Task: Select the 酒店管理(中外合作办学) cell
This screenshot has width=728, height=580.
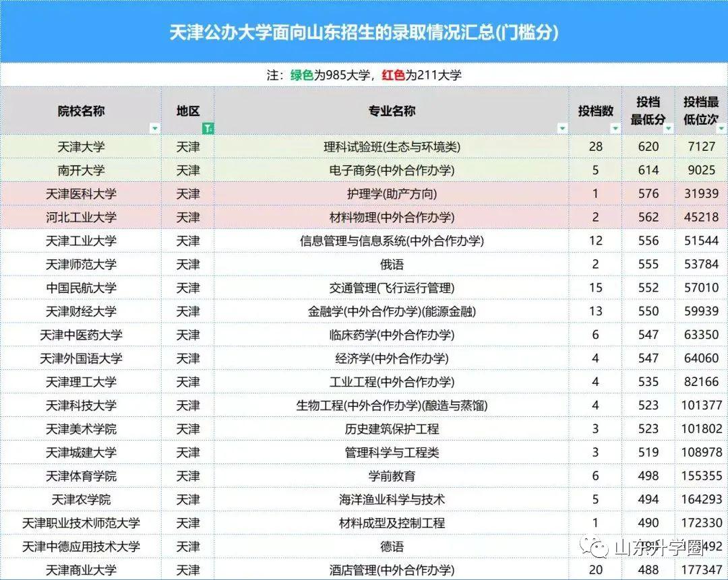Action: tap(393, 569)
